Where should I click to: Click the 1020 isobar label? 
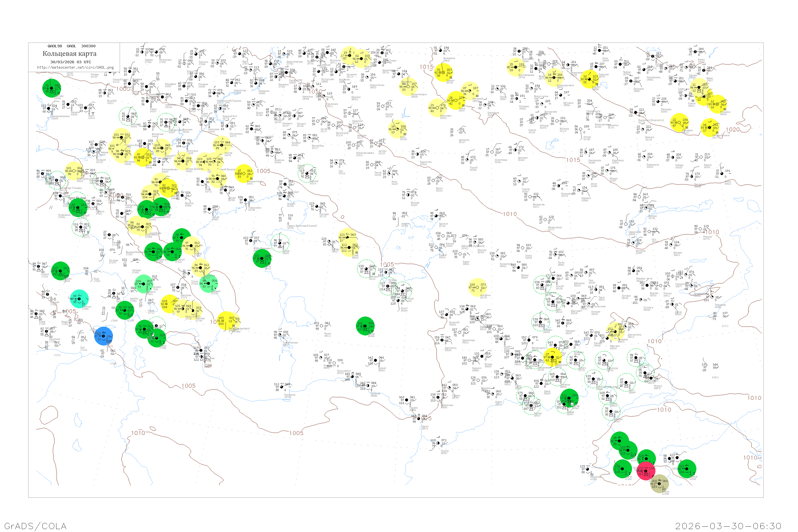[x=732, y=129]
